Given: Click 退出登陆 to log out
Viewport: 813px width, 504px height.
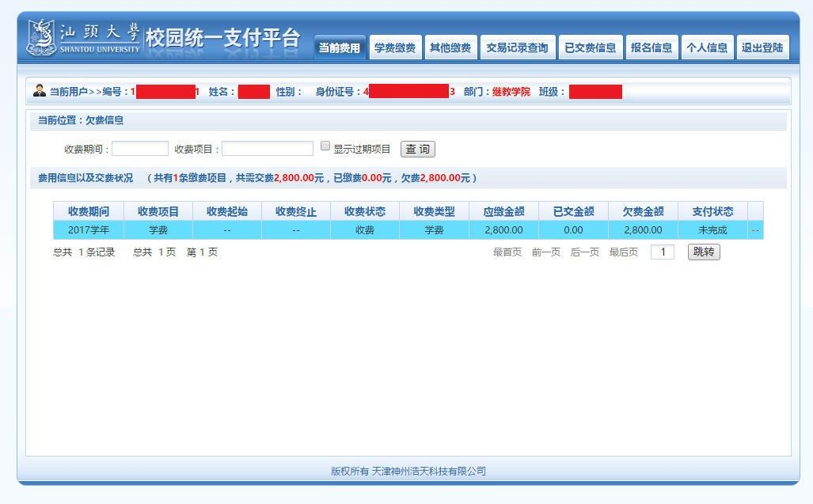Looking at the screenshot, I should click(762, 48).
